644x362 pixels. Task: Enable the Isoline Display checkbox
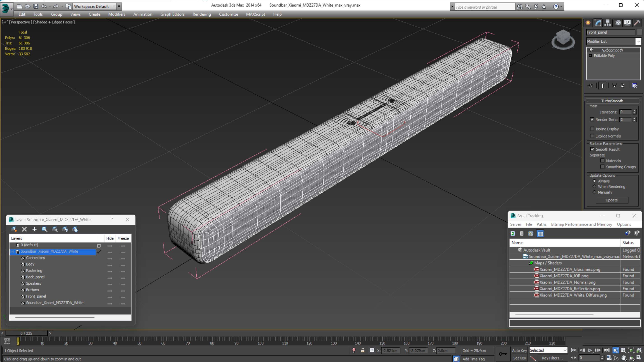click(592, 129)
